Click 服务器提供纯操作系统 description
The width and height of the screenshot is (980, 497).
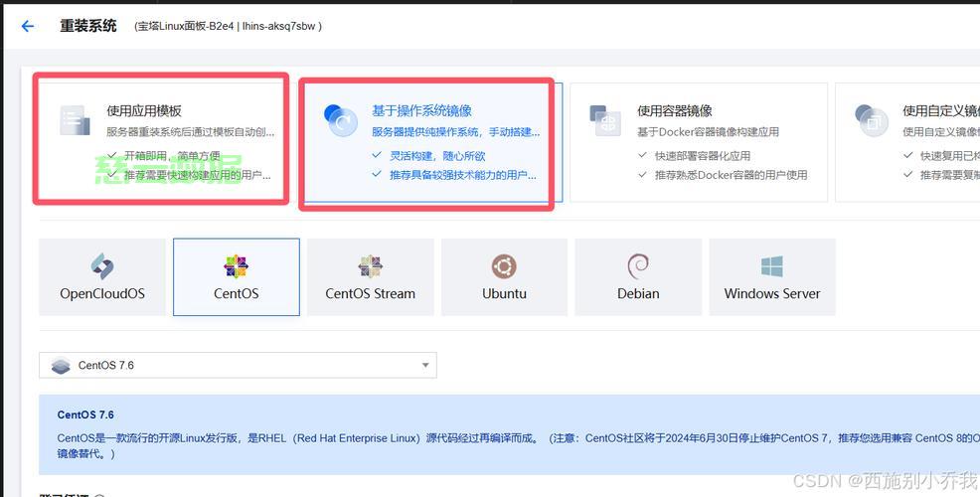click(455, 132)
